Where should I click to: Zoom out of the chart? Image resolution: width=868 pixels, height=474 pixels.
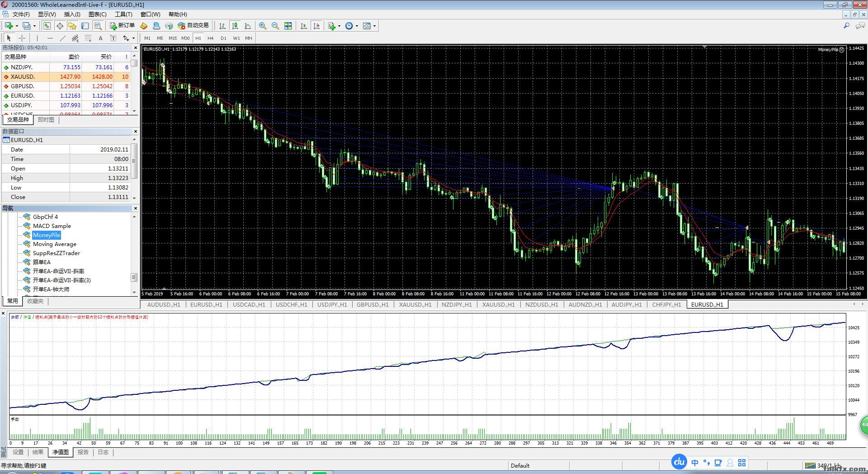pyautogui.click(x=275, y=26)
